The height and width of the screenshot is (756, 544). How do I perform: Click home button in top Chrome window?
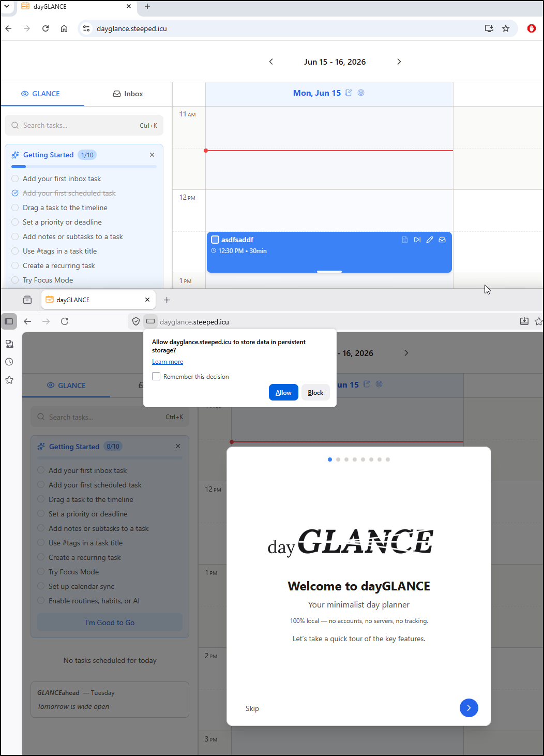click(x=64, y=28)
